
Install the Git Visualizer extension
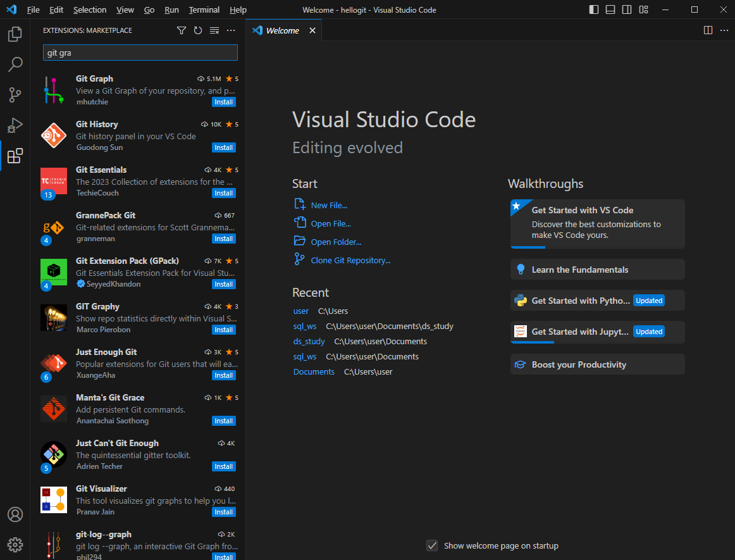[223, 512]
